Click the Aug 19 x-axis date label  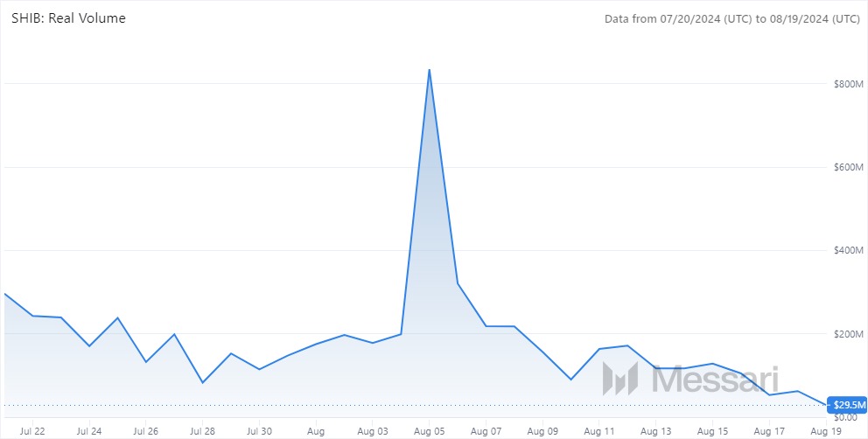[826, 431]
